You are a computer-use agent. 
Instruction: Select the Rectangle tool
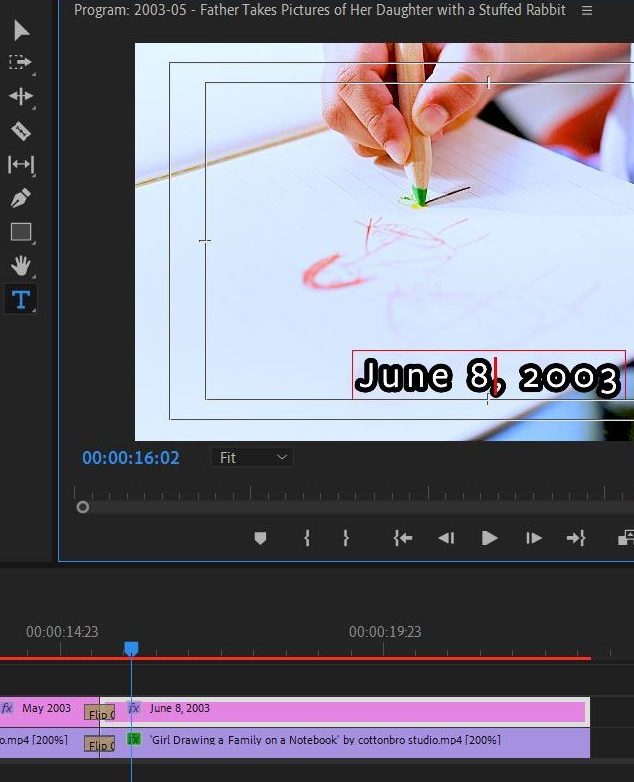pos(21,232)
